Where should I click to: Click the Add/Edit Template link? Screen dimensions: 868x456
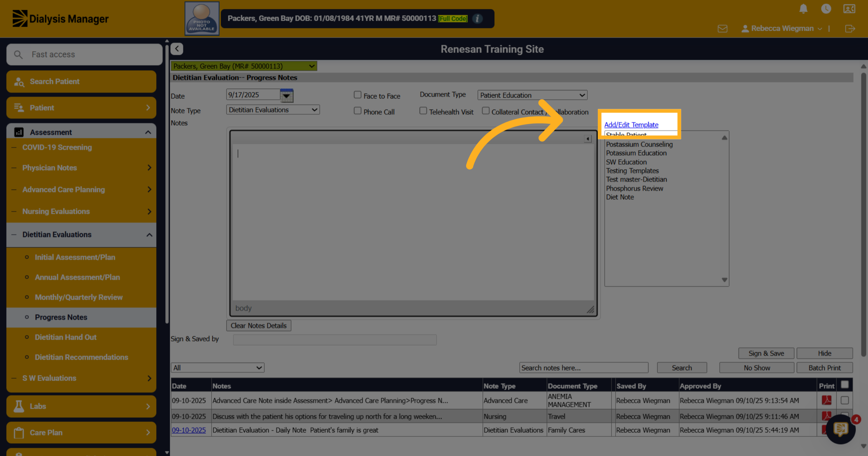pos(631,125)
